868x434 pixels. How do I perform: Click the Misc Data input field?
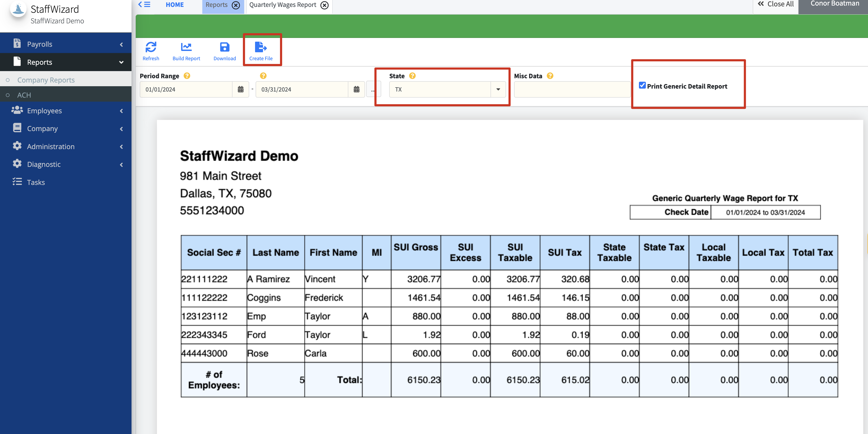(x=572, y=89)
